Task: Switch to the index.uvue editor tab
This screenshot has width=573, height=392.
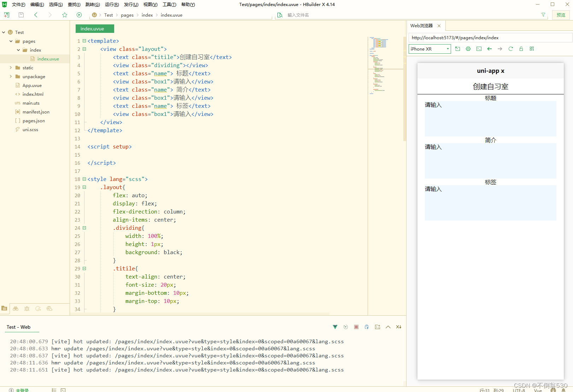Action: pos(95,29)
